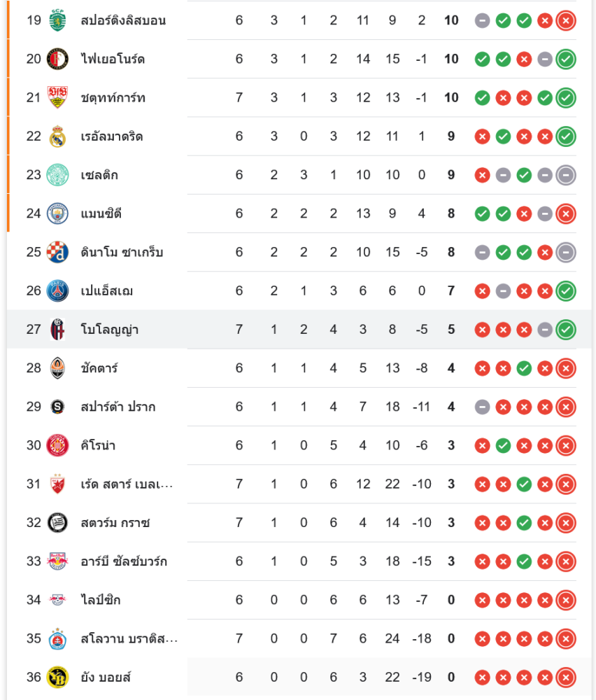Click the Manchester City crest
Image resolution: width=596 pixels, height=700 pixels.
57,213
